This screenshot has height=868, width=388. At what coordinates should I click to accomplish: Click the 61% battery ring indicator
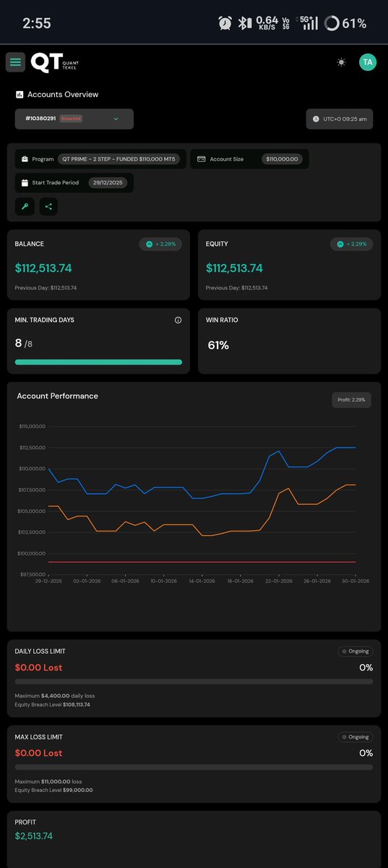pos(332,23)
